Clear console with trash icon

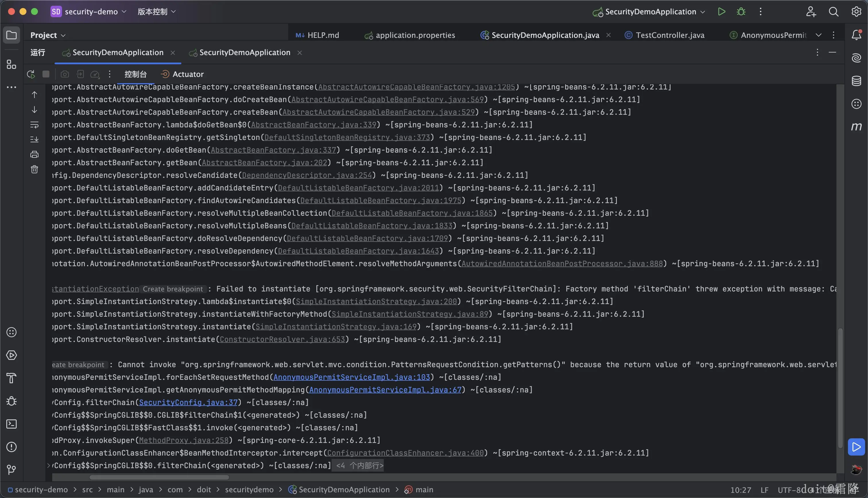pyautogui.click(x=34, y=169)
